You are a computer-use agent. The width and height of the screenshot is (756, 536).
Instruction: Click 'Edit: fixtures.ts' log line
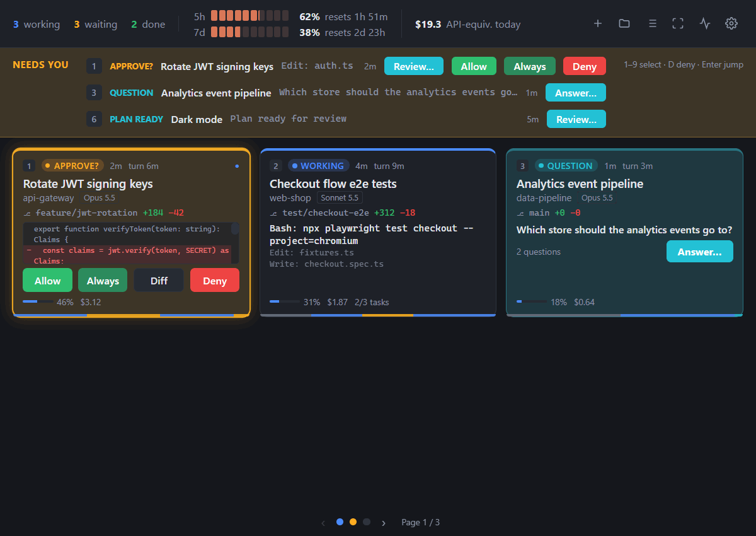311,253
